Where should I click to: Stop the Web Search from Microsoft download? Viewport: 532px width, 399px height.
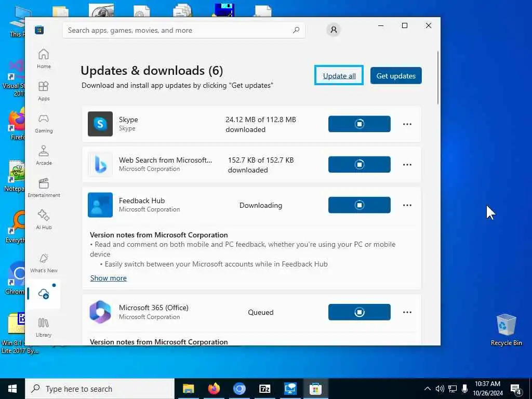(360, 164)
